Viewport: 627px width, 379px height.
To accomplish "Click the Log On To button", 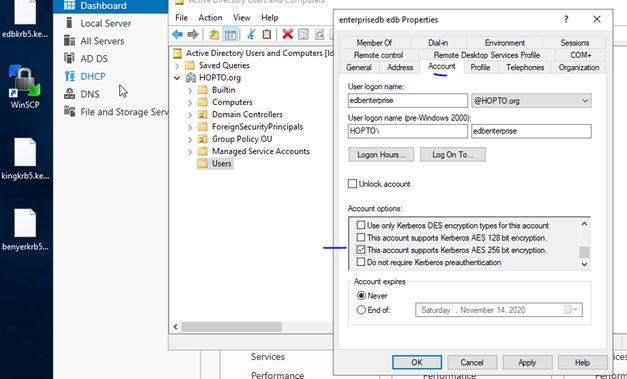I will coord(453,155).
